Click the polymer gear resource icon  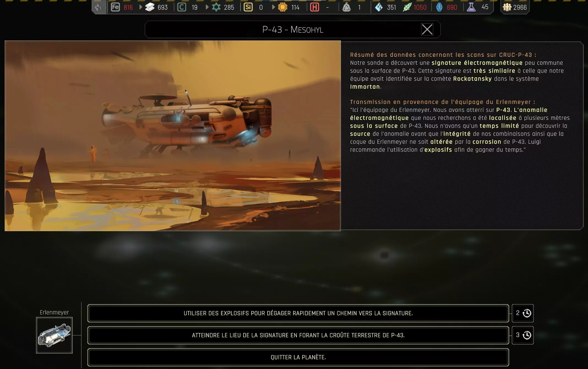point(216,7)
